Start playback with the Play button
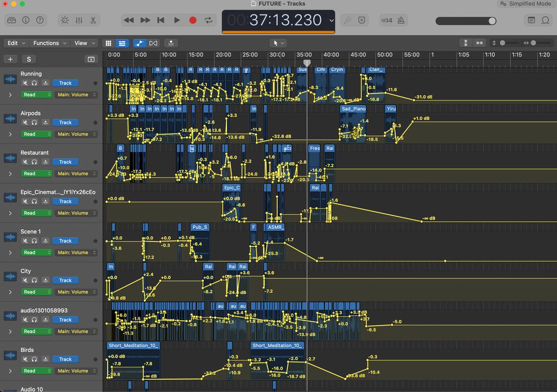The height and width of the screenshot is (392, 557). tap(176, 20)
